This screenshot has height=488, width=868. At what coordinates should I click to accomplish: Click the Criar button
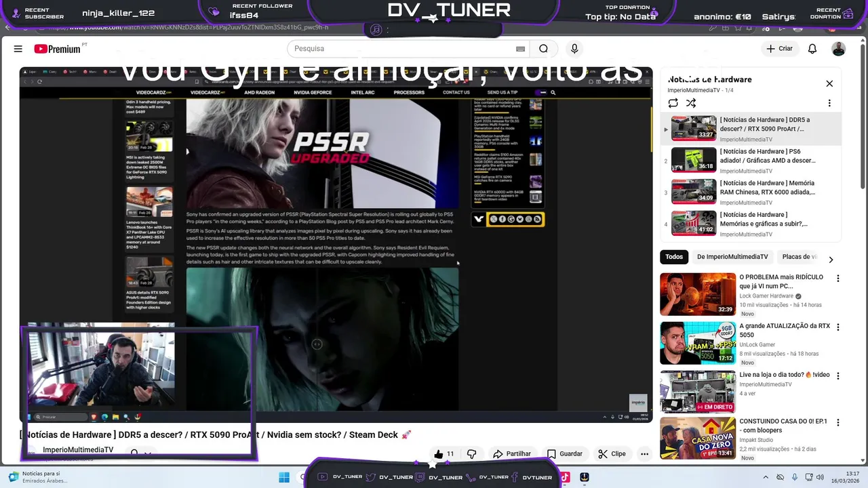click(780, 49)
